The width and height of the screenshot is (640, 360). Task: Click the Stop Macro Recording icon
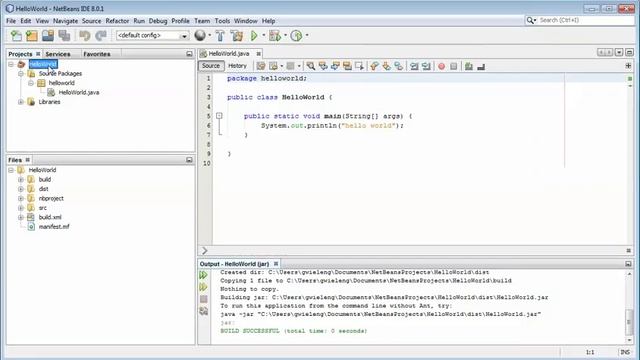click(x=453, y=66)
